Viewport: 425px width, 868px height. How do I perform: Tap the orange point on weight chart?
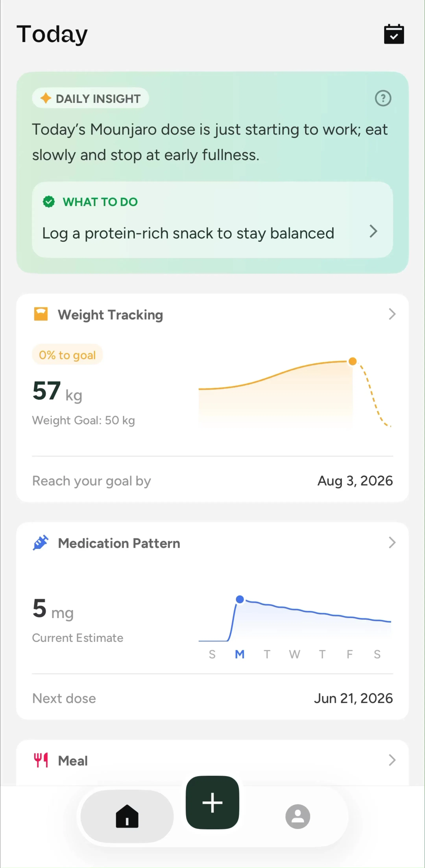coord(353,361)
